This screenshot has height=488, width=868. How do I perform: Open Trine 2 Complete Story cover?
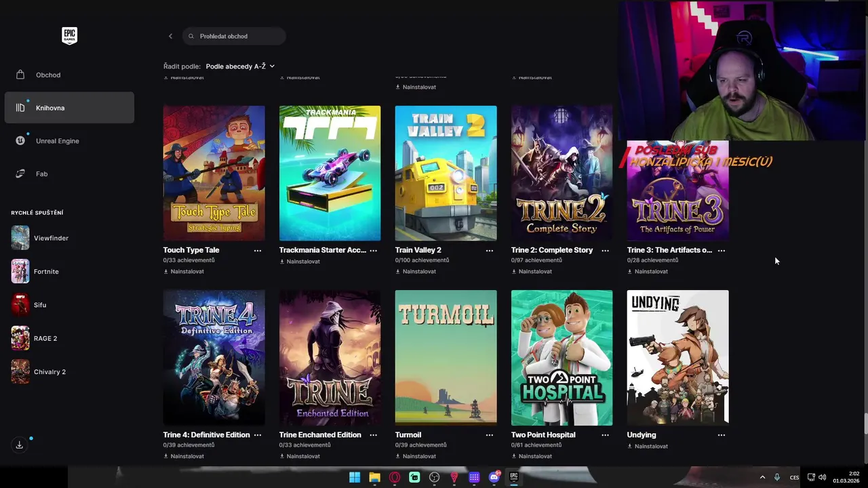click(562, 173)
